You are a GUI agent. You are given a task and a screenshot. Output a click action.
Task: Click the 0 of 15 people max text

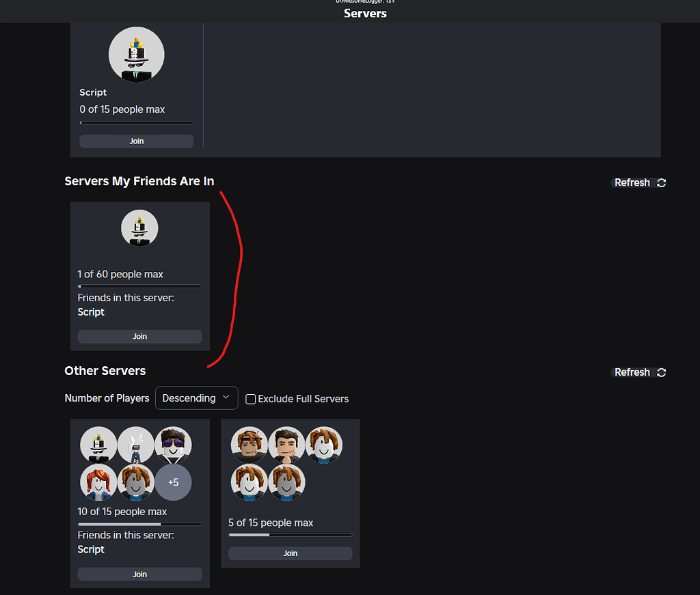122,109
